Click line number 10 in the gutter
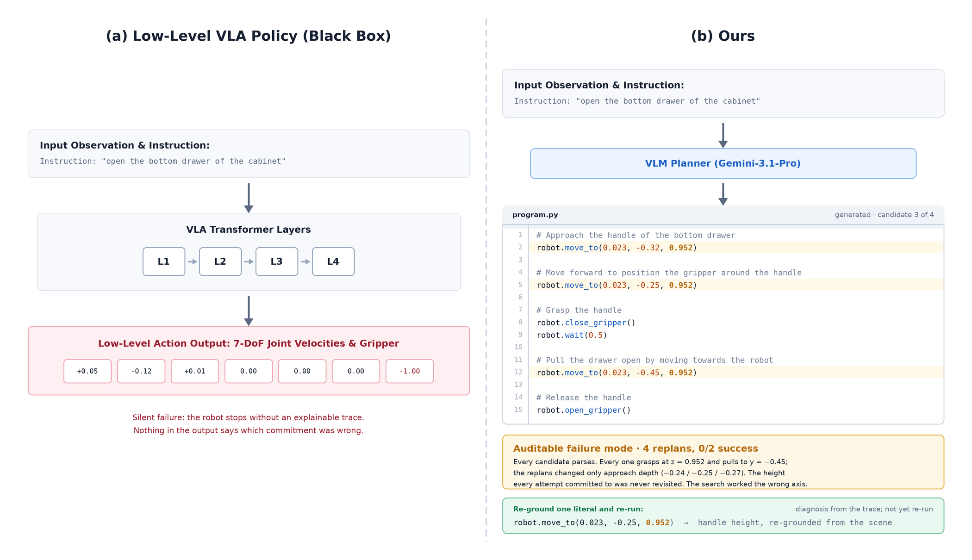972x560 pixels. (518, 347)
